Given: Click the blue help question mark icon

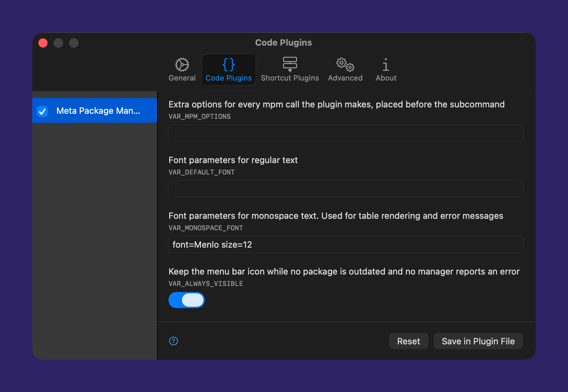Looking at the screenshot, I should pyautogui.click(x=174, y=341).
